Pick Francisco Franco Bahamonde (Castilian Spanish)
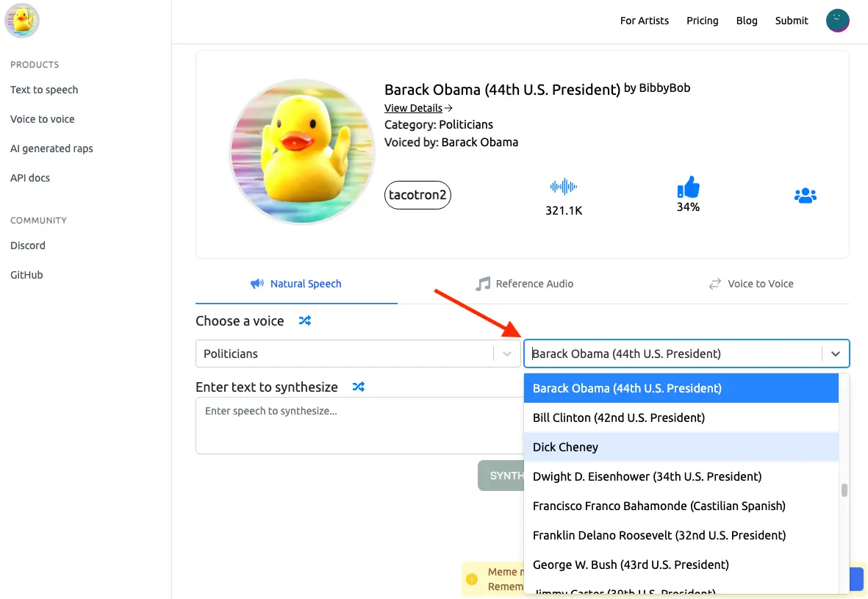This screenshot has height=599, width=868. point(681,506)
